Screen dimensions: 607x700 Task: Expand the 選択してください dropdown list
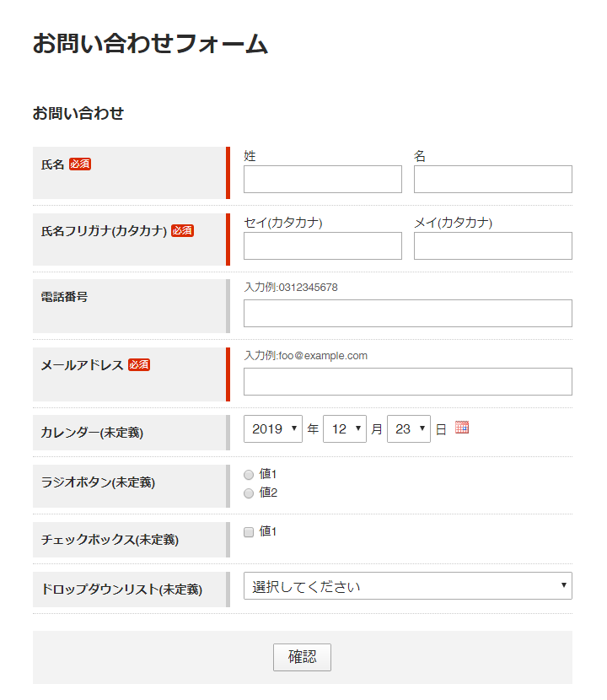pos(407,586)
